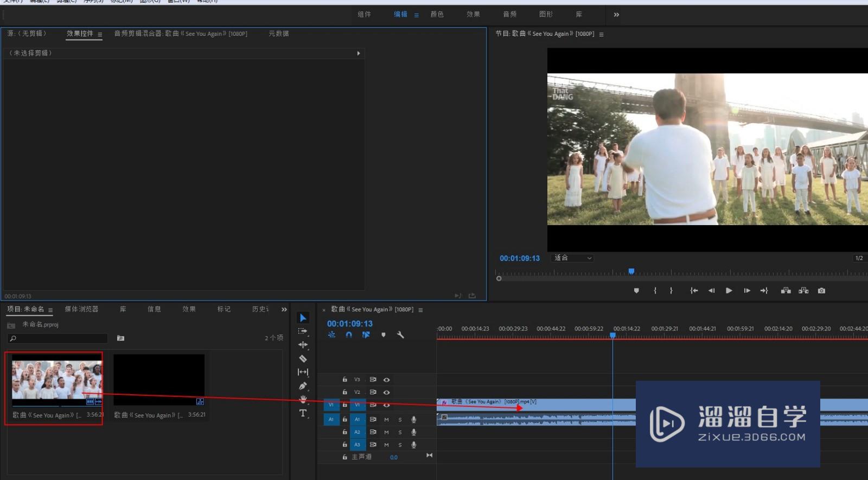This screenshot has height=480, width=868.
Task: Hide the V1 track output
Action: click(386, 405)
